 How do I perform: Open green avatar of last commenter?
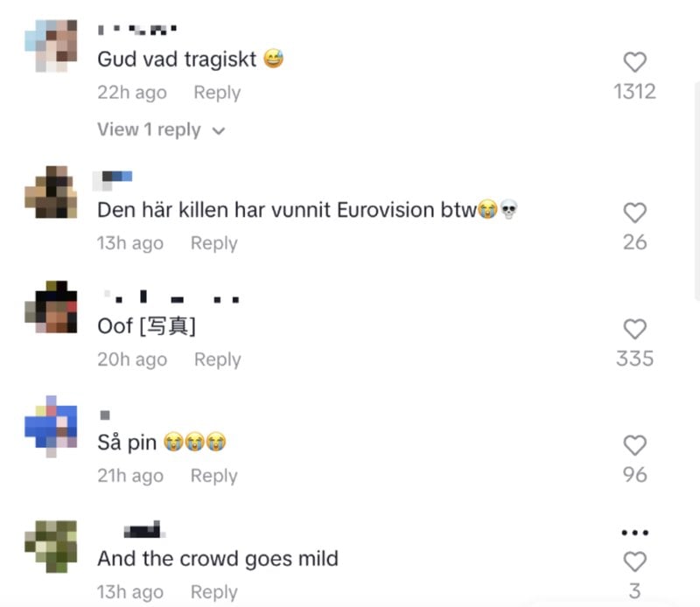click(51, 547)
